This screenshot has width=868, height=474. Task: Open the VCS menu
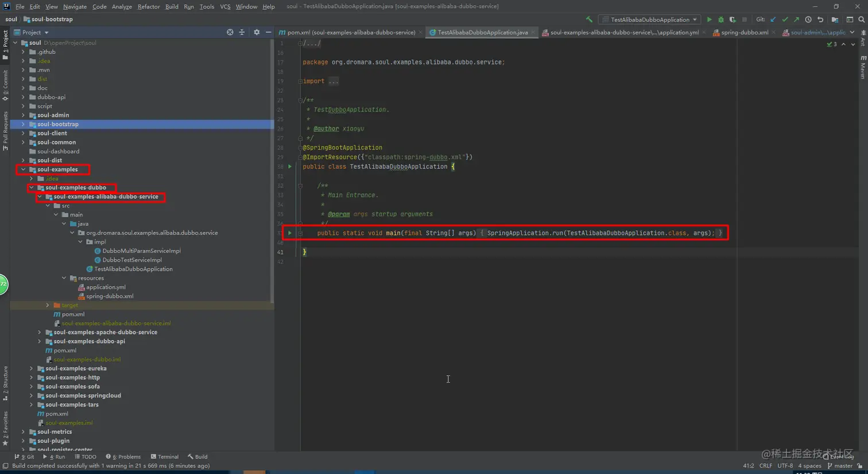[x=225, y=6]
